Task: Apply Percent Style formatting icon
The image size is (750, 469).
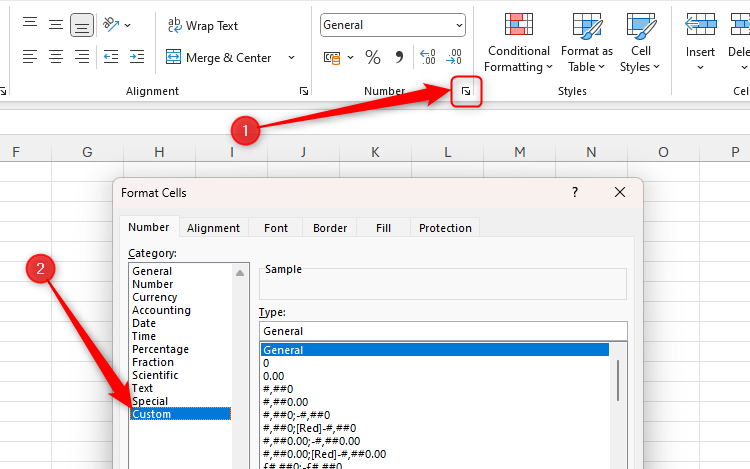Action: pos(373,58)
